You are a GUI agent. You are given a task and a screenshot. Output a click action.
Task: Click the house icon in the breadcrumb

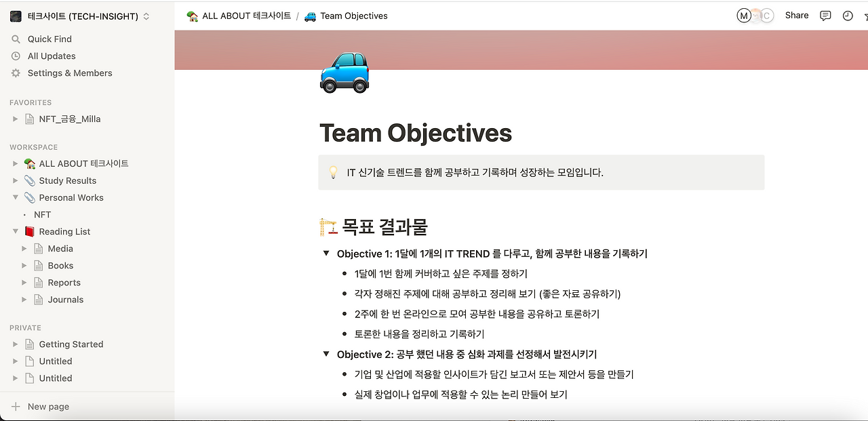point(192,15)
